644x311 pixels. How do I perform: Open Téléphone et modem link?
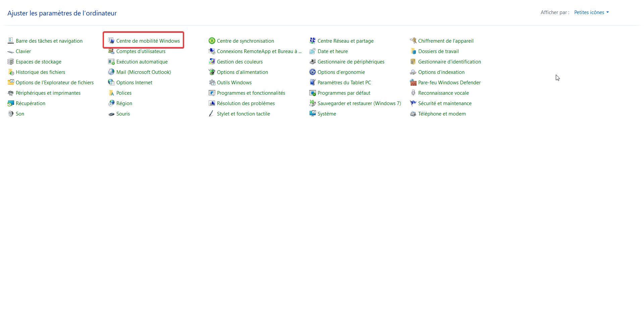point(442,114)
